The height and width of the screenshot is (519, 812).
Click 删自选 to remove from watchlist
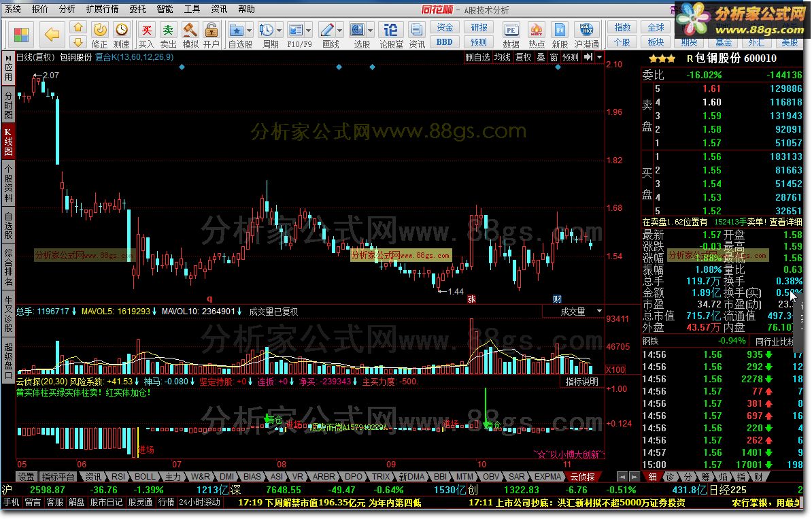(x=477, y=57)
